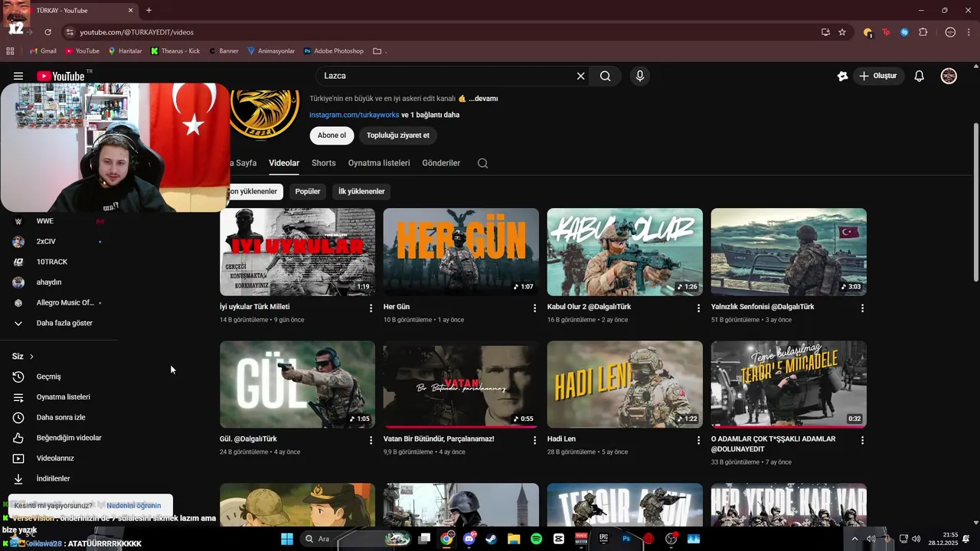Select the Videolar tab

click(284, 163)
